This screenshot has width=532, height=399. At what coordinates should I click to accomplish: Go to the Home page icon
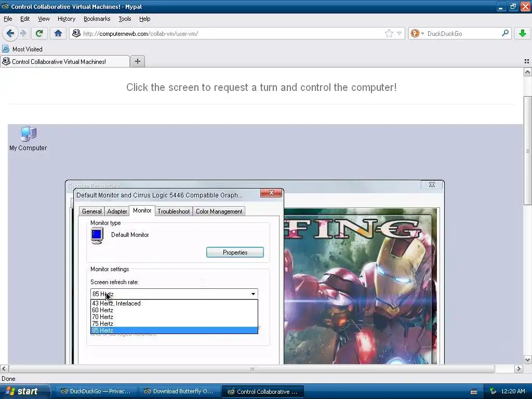58,33
